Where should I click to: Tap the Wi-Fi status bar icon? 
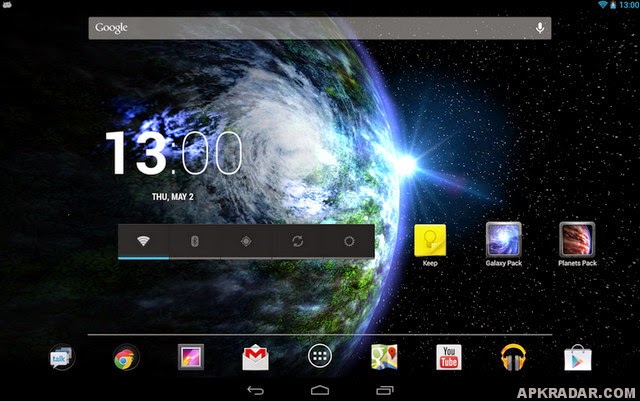[602, 4]
